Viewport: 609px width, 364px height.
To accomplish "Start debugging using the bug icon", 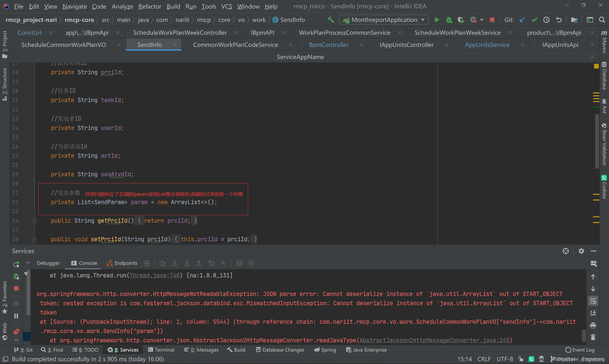I will [449, 20].
